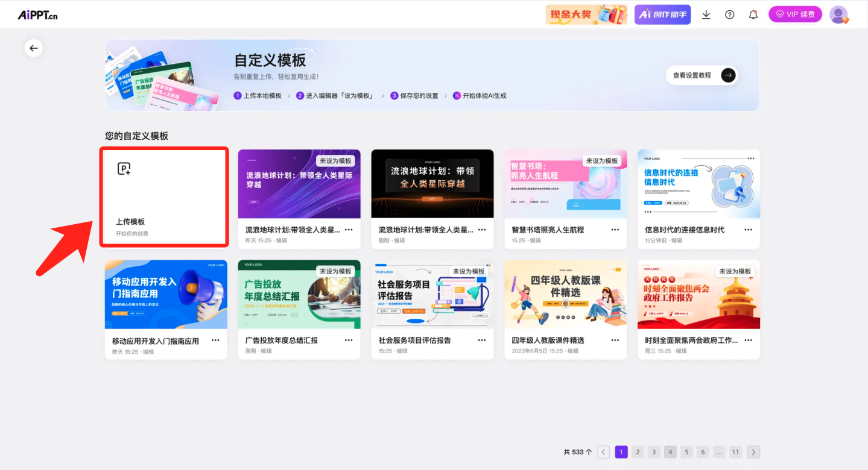Open the three-dot menu for 智慧书塔照亮人生航程
The image size is (868, 470).
pyautogui.click(x=615, y=230)
